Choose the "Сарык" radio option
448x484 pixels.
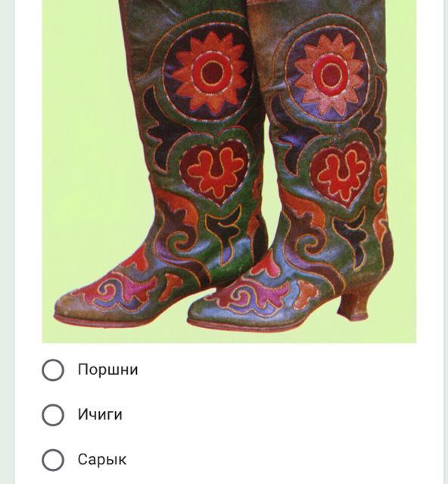(x=53, y=460)
